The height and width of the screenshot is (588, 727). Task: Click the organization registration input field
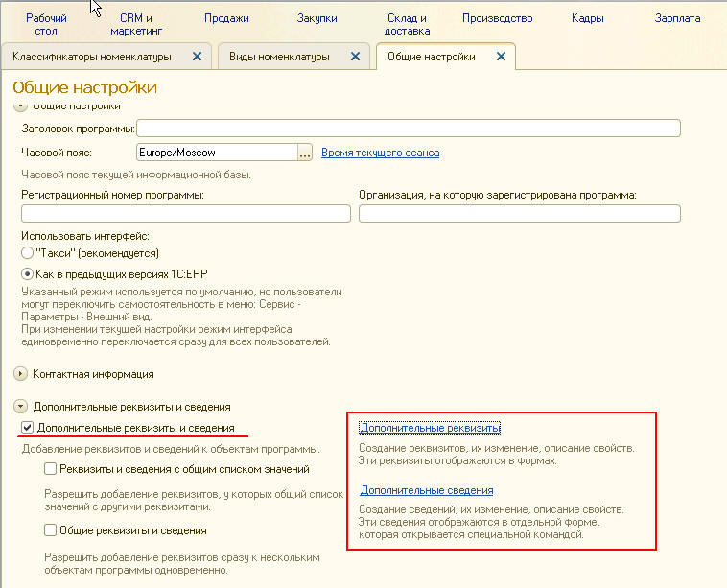pyautogui.click(x=520, y=213)
